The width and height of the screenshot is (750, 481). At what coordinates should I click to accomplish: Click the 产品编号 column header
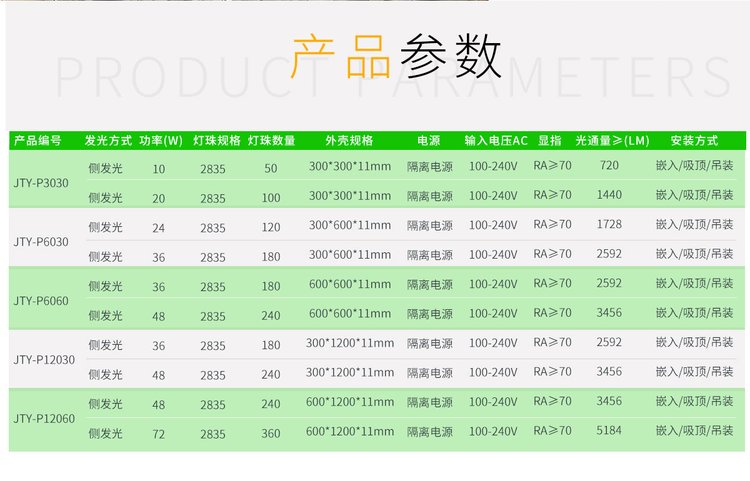pos(39,141)
